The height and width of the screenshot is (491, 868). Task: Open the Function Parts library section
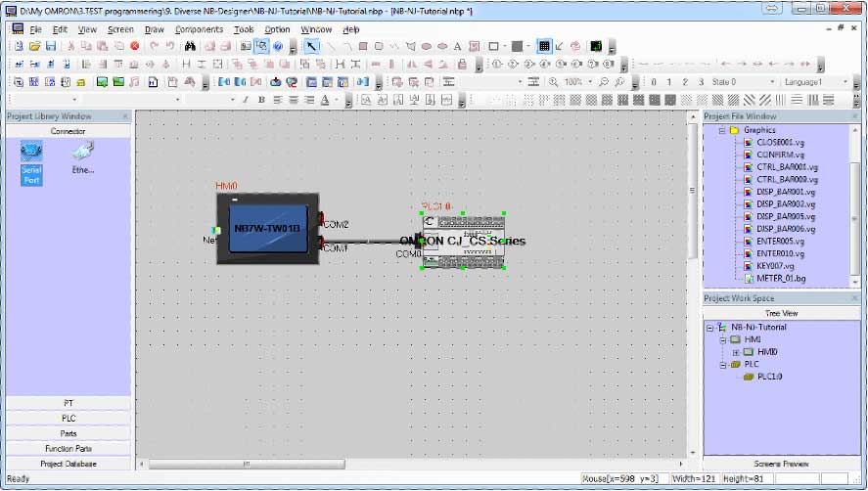(x=69, y=448)
